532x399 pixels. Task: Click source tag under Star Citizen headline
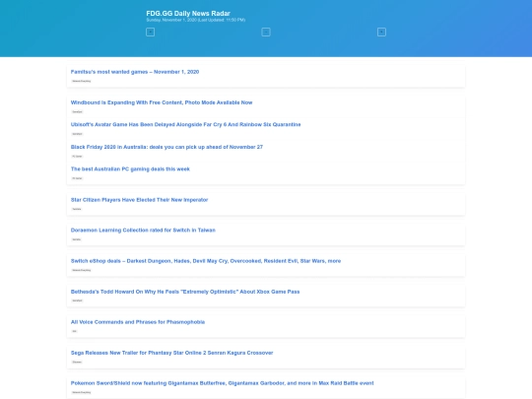pos(77,209)
